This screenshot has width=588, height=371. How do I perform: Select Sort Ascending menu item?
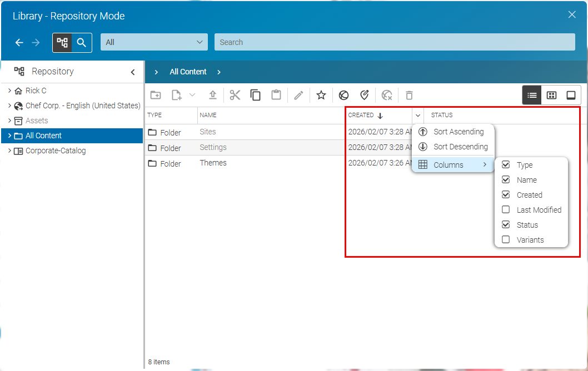(x=458, y=132)
